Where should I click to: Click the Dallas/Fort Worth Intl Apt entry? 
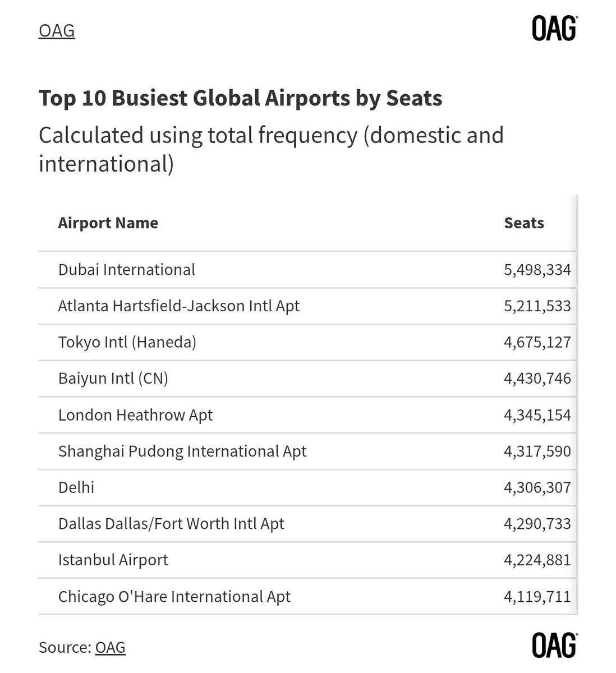pyautogui.click(x=171, y=524)
